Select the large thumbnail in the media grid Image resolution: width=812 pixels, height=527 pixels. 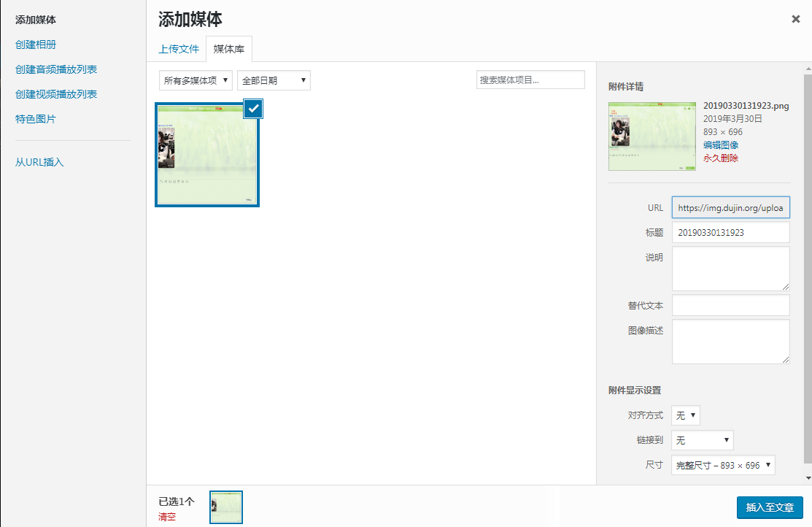[x=207, y=155]
